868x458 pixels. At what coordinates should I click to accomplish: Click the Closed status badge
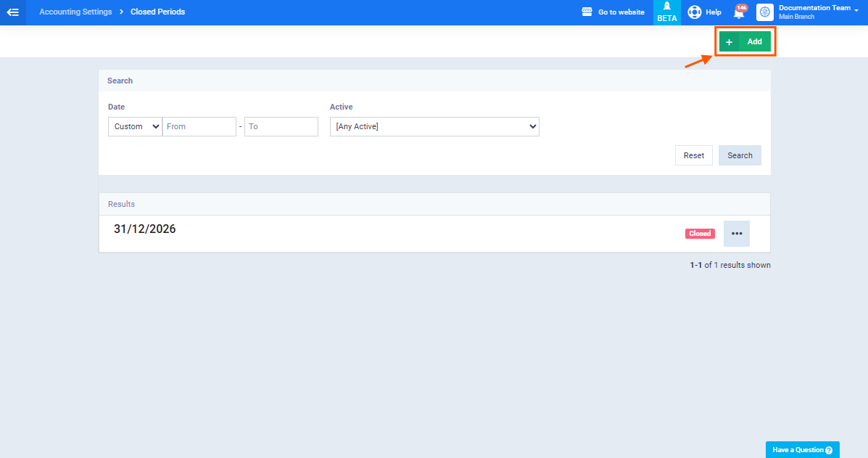click(x=700, y=234)
